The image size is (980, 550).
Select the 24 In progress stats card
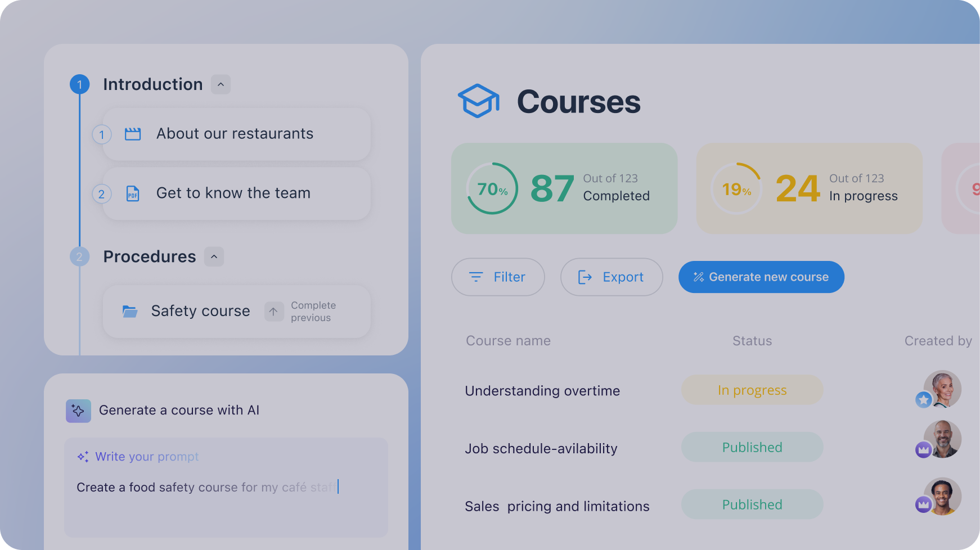point(809,188)
